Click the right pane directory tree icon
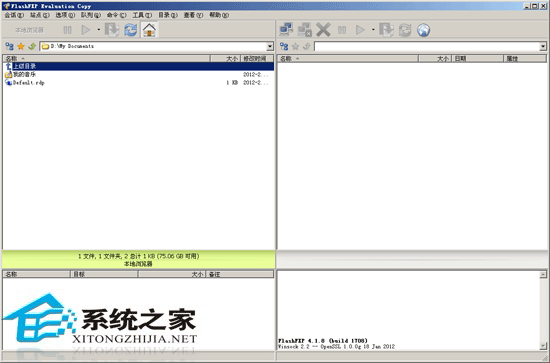The image size is (550, 363). (x=284, y=46)
